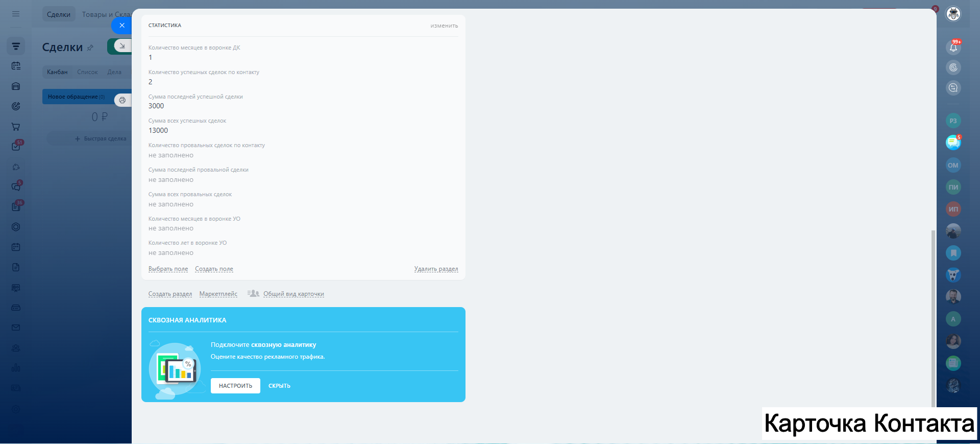The height and width of the screenshot is (444, 980).
Task: Click the 13000 total successful deals value
Action: click(x=158, y=131)
